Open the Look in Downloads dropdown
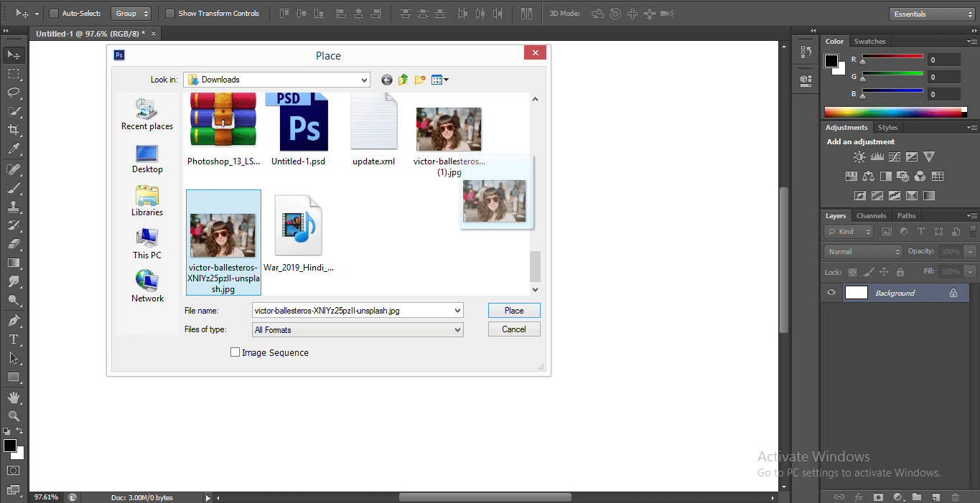The height and width of the screenshot is (503, 980). [276, 80]
